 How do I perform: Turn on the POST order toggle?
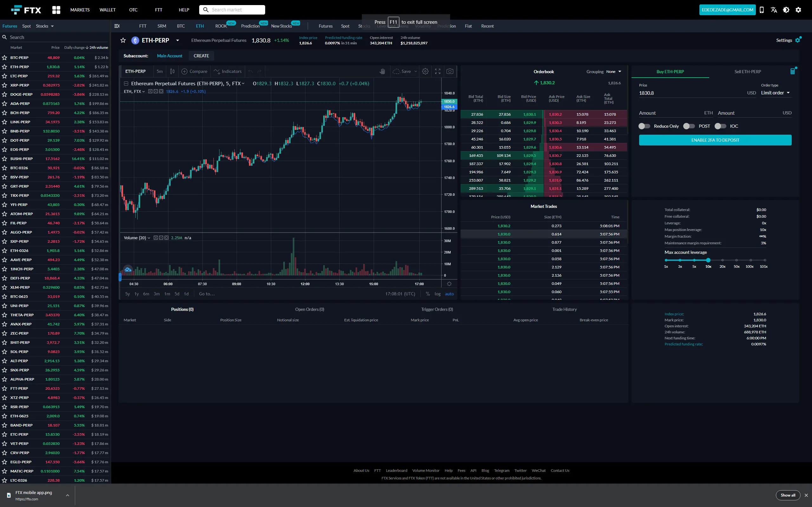coord(690,126)
